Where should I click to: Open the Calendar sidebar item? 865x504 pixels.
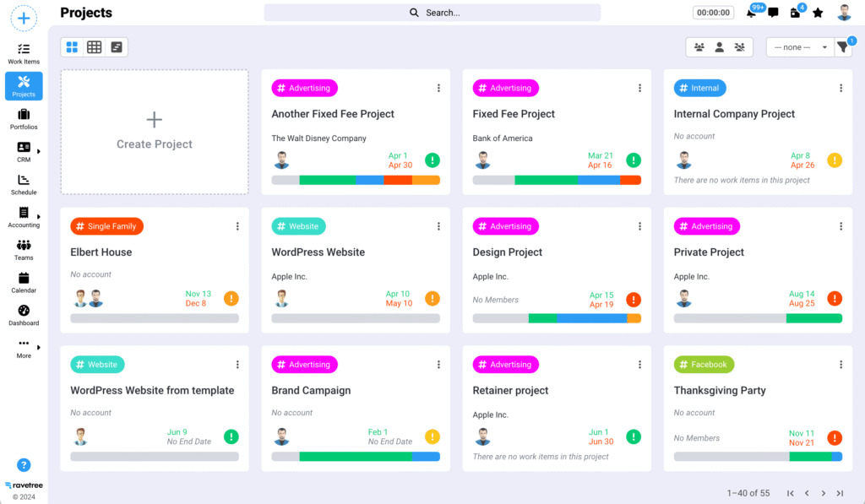pos(24,282)
